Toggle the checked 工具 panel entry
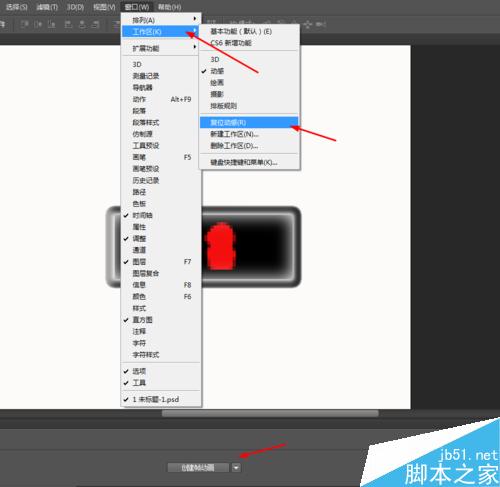Viewport: 500px width, 487px height. tap(161, 383)
